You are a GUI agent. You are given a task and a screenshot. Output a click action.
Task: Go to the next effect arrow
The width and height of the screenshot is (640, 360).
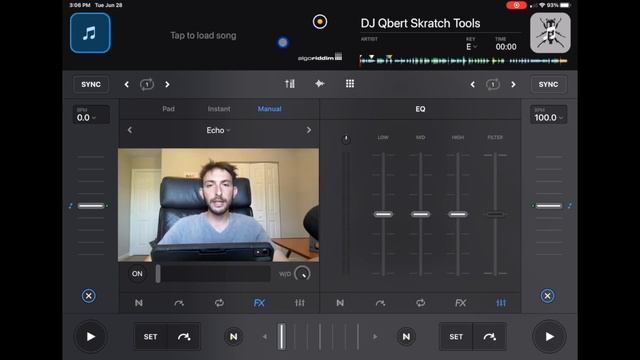pyautogui.click(x=309, y=130)
